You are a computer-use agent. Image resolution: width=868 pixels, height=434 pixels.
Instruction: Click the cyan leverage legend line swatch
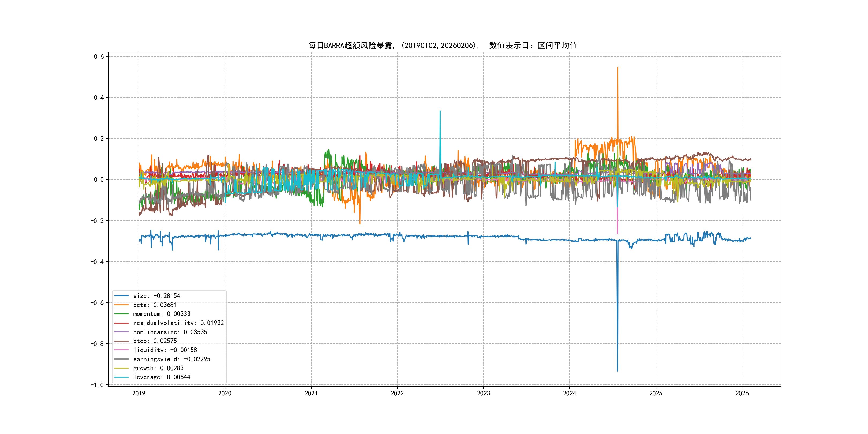[121, 377]
